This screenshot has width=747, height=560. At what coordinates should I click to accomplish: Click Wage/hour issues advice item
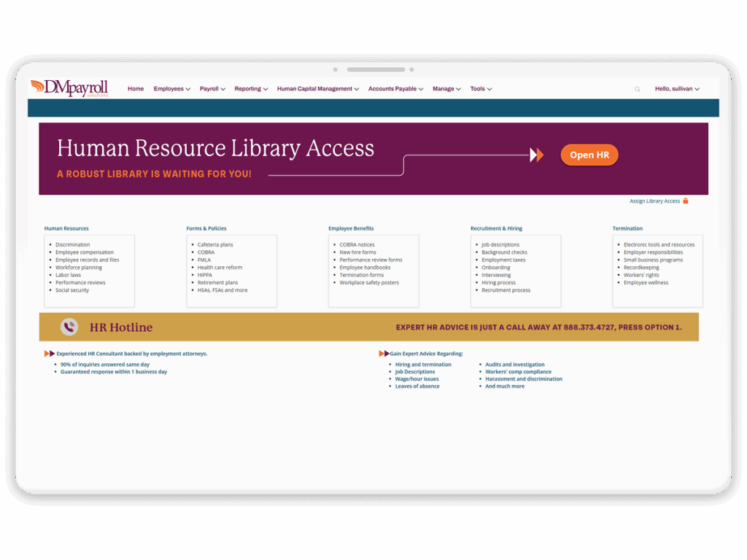[417, 379]
